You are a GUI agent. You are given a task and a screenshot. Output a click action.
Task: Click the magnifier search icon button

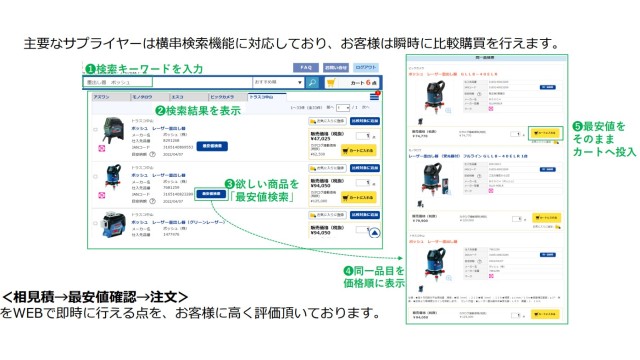312,83
